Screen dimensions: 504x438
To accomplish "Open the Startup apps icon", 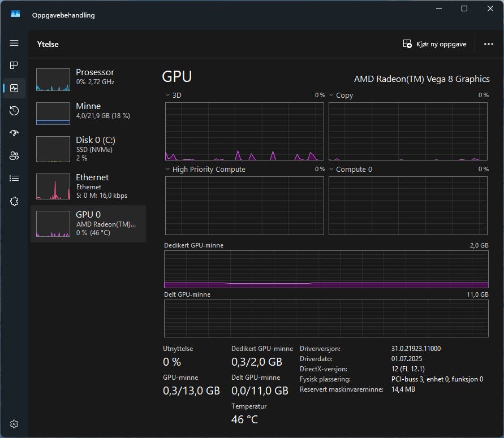I will point(14,133).
